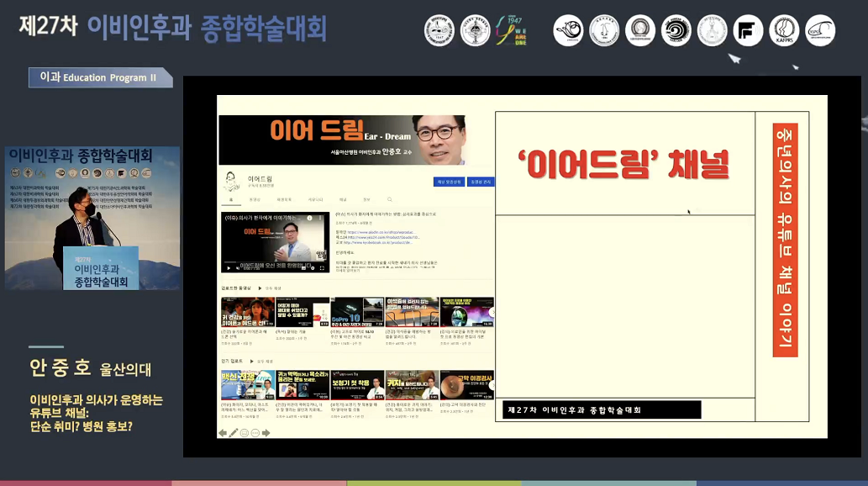Switch to the 동영상 channel tab
Viewport: 868px width, 486px height.
pyautogui.click(x=255, y=199)
